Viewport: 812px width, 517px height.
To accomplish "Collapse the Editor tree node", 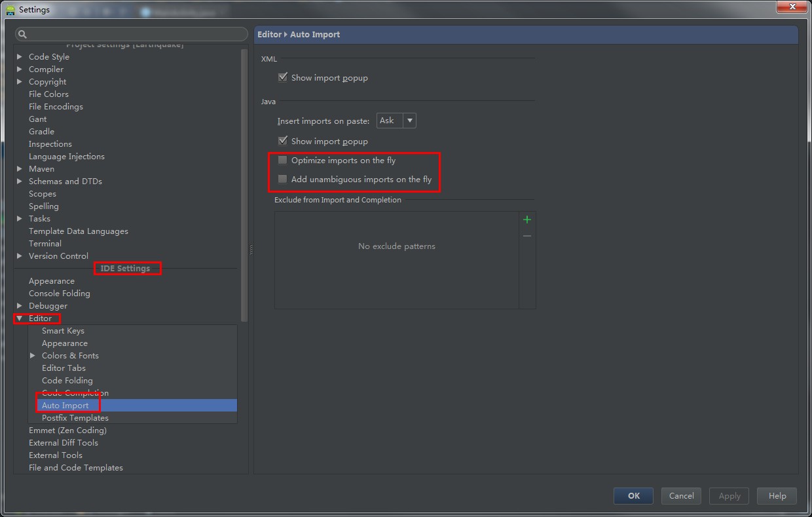I will (20, 318).
